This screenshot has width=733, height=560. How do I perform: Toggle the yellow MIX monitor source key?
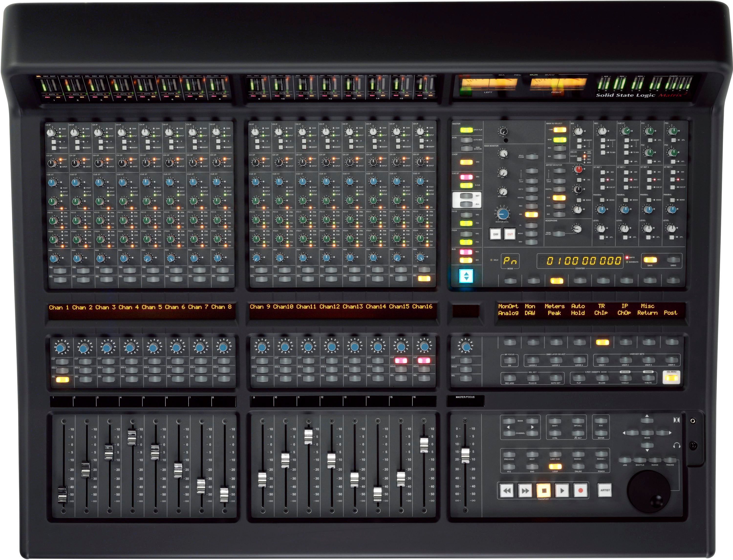(x=531, y=215)
